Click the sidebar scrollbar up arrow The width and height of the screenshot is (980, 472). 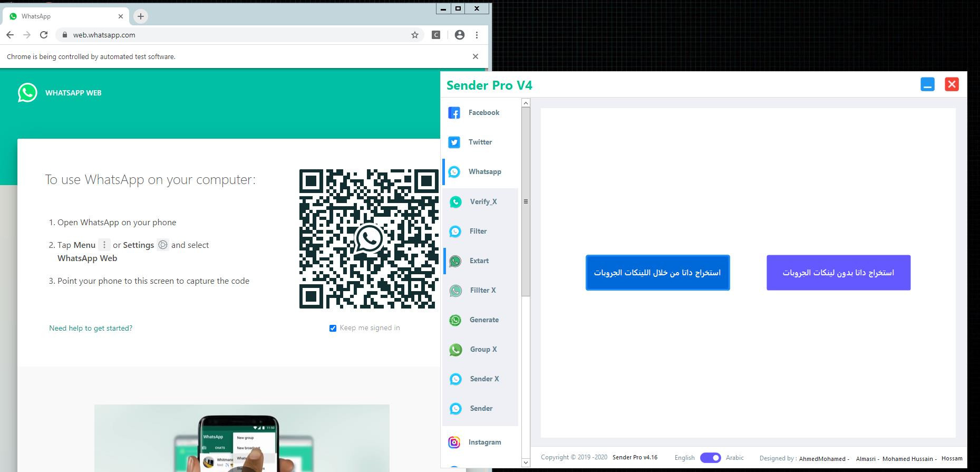[526, 103]
